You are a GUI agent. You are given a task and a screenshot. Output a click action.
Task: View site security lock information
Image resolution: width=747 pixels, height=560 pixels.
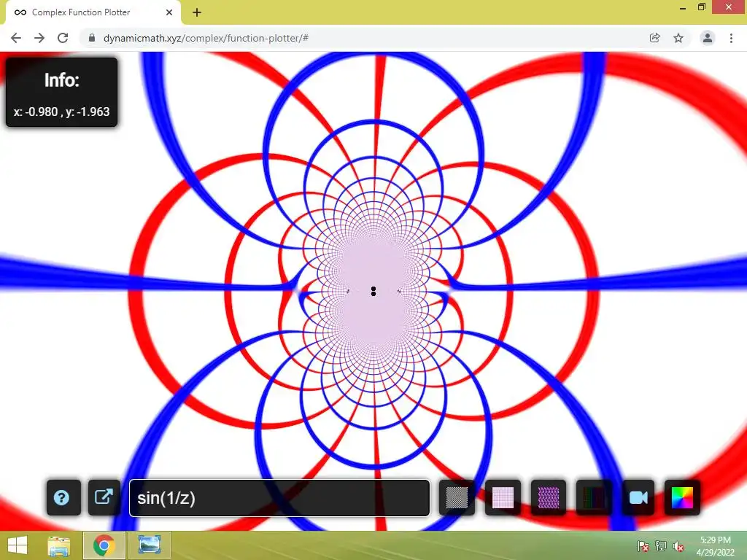tap(92, 38)
